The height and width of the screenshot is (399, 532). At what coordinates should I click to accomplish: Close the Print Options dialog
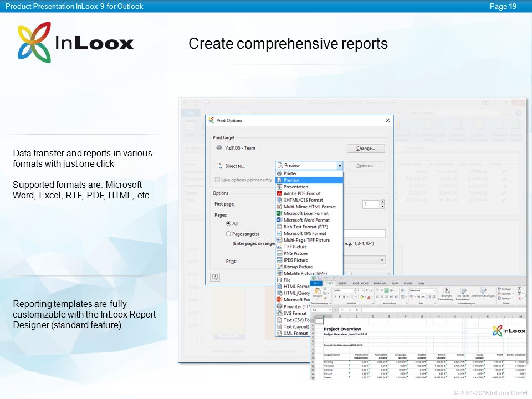coord(388,120)
